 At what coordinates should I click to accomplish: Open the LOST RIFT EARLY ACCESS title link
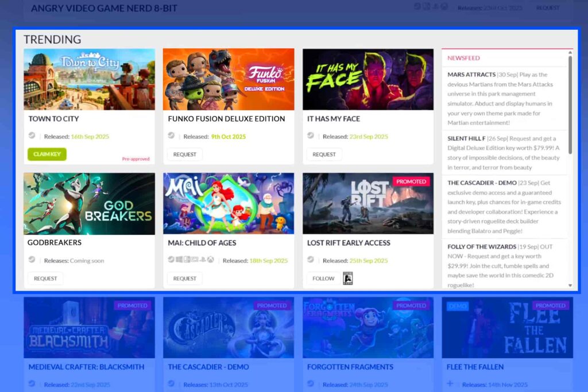tap(349, 243)
